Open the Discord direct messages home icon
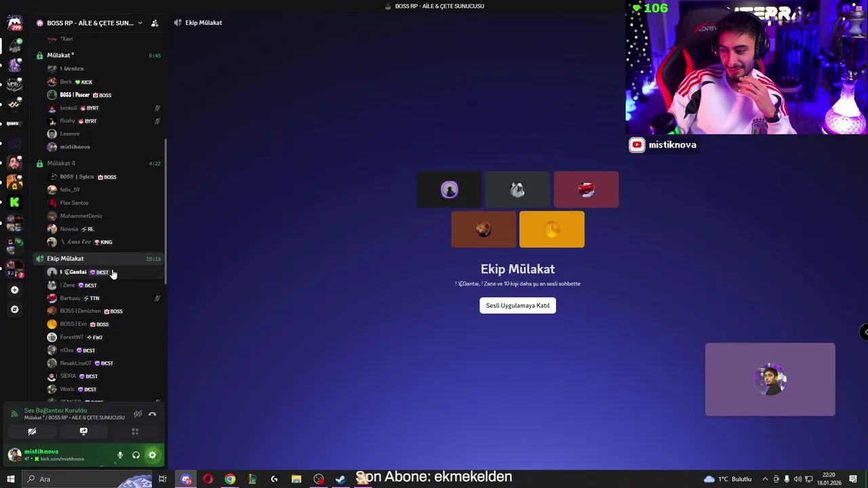 (14, 24)
